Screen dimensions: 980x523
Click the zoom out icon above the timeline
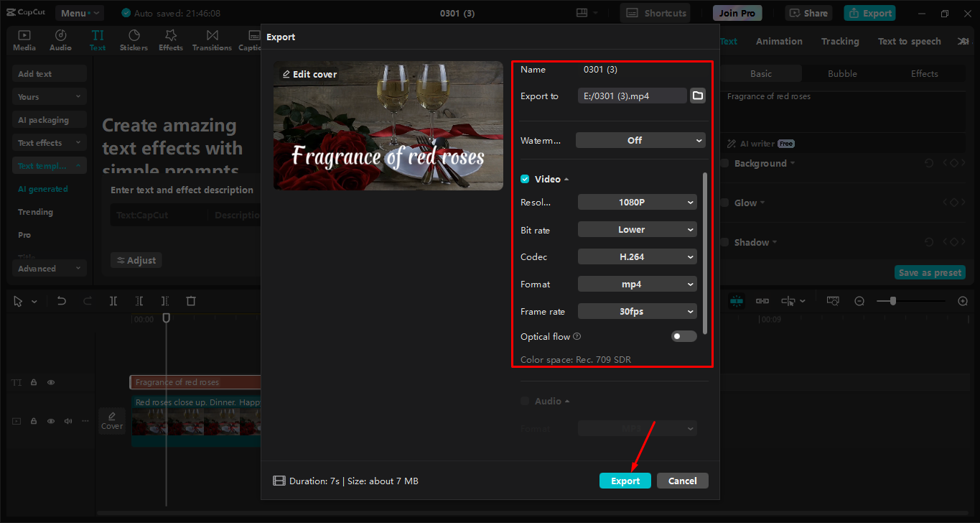(x=859, y=301)
